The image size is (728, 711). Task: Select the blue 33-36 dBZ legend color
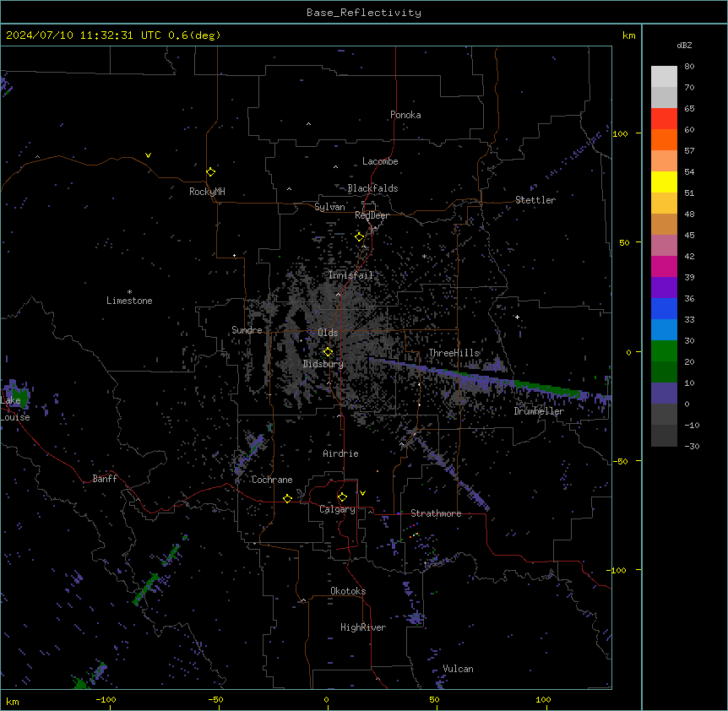[x=664, y=308]
